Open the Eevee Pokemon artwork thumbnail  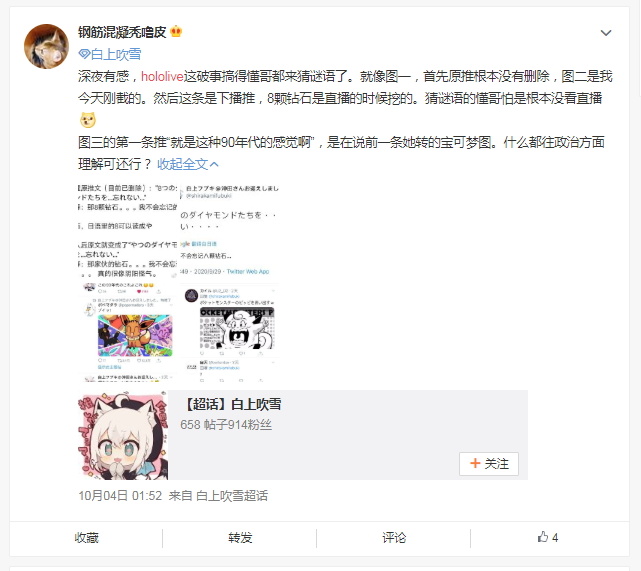[x=128, y=333]
